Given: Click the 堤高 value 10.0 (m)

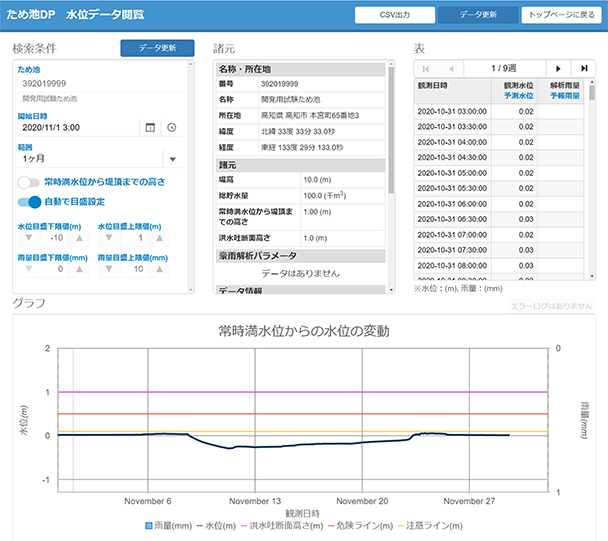Looking at the screenshot, I should [x=317, y=180].
